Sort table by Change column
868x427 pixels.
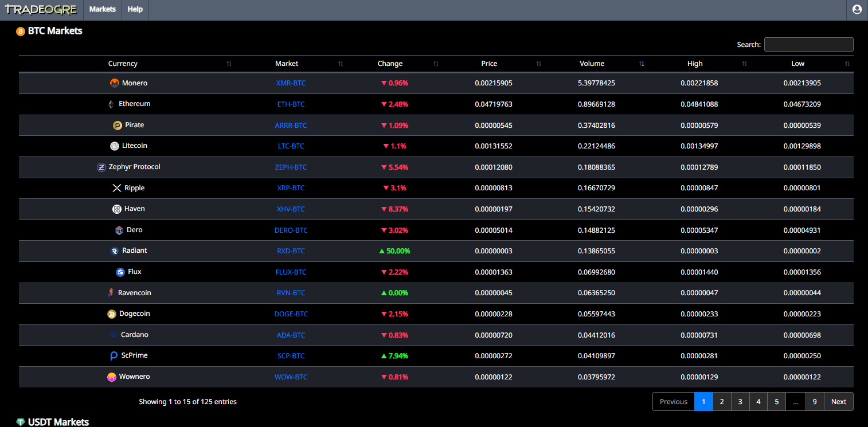(x=390, y=64)
